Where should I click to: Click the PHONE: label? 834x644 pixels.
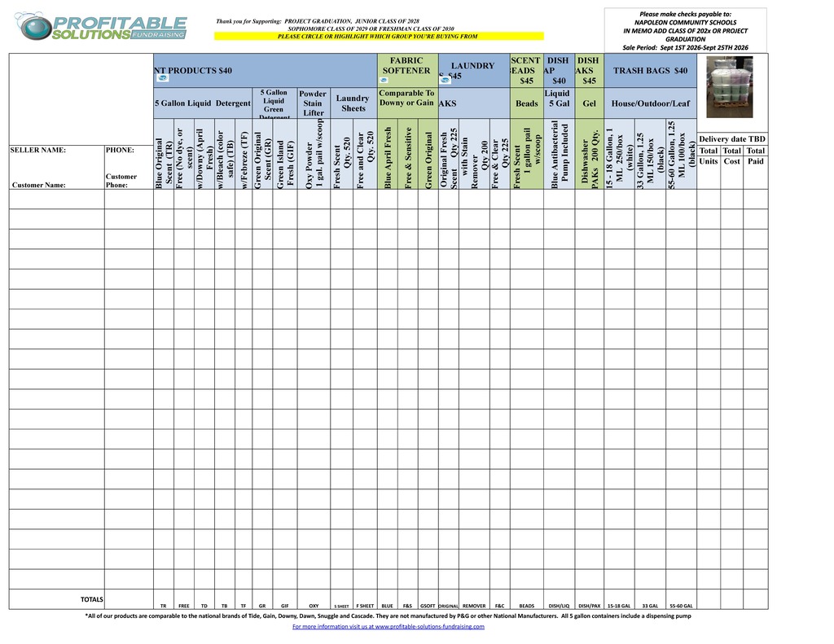[120, 150]
